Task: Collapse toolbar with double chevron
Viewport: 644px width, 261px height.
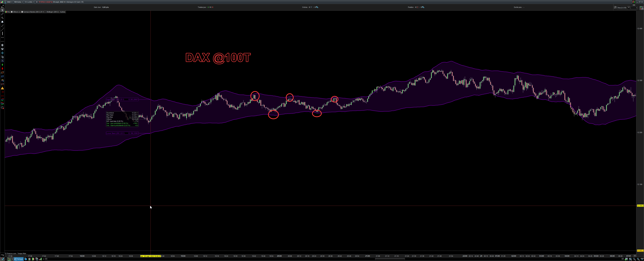Action: (x=43, y=259)
